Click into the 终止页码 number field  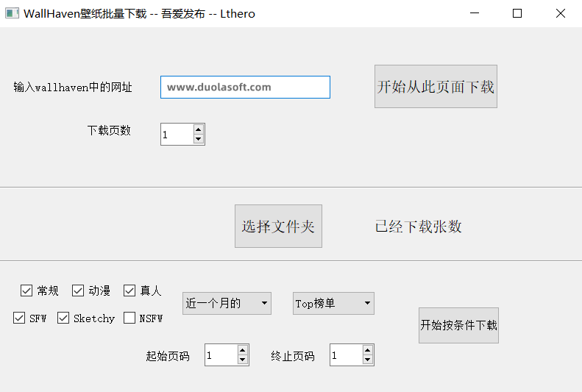pos(347,355)
